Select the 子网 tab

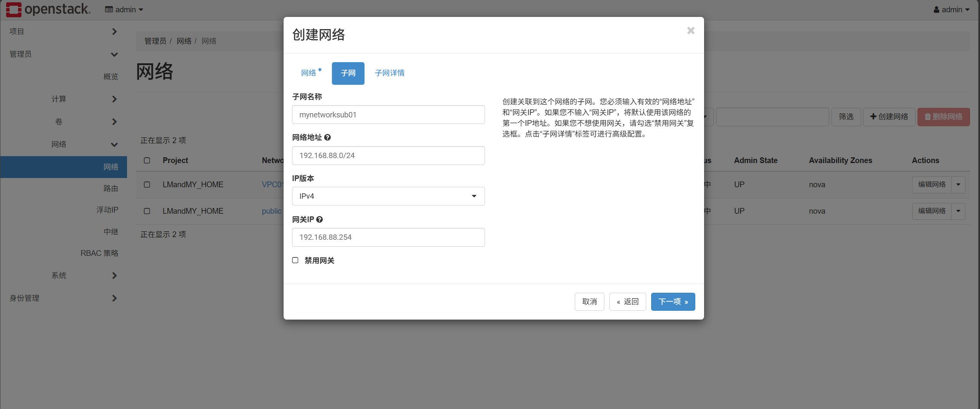pyautogui.click(x=348, y=73)
